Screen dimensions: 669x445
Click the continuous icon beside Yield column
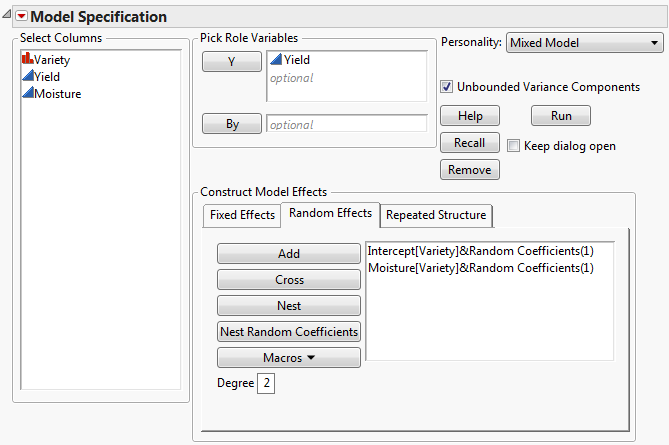point(27,77)
